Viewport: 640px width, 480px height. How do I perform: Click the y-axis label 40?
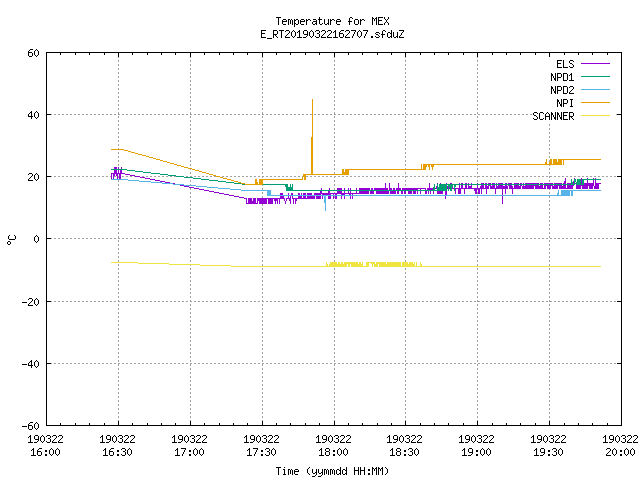pos(33,115)
